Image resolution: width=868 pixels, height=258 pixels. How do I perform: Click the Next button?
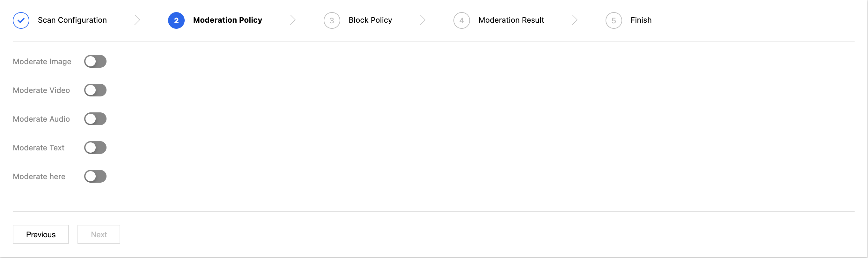tap(99, 234)
